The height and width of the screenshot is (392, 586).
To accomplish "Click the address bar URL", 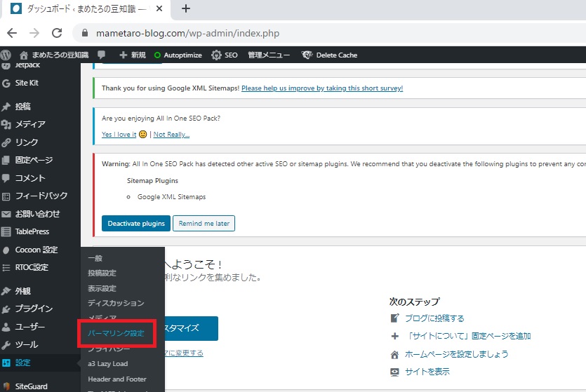I will [x=187, y=33].
